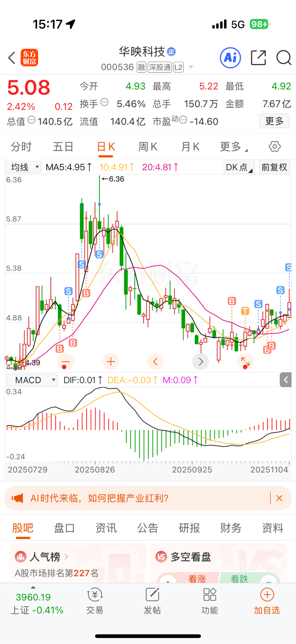Open the Ai assistant icon
Screen dimensions: 296x644
point(230,58)
